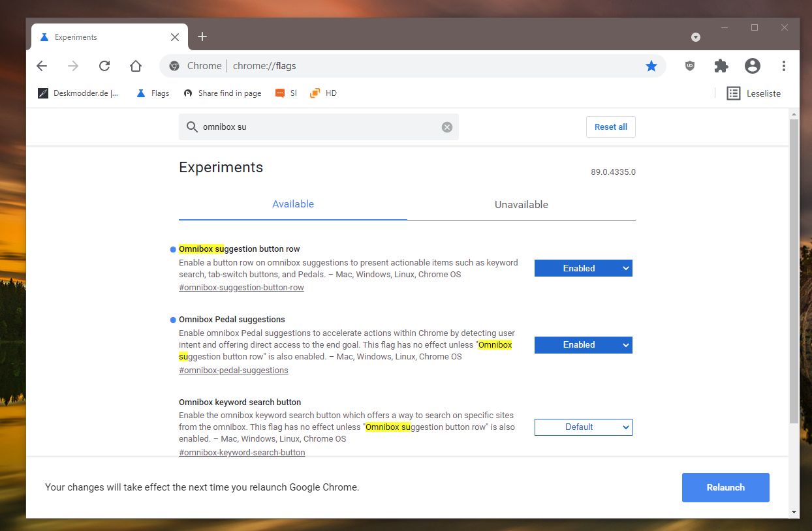Open Chrome's three-dot menu
The width and height of the screenshot is (812, 531).
coord(784,66)
